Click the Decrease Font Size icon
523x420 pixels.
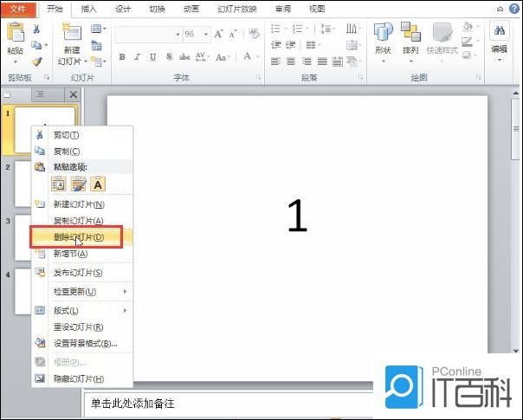click(x=233, y=34)
